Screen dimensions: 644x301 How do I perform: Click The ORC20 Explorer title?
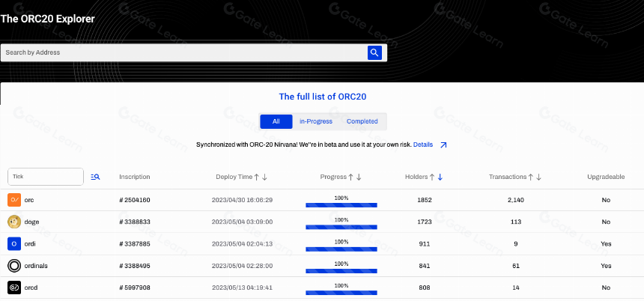coord(48,19)
